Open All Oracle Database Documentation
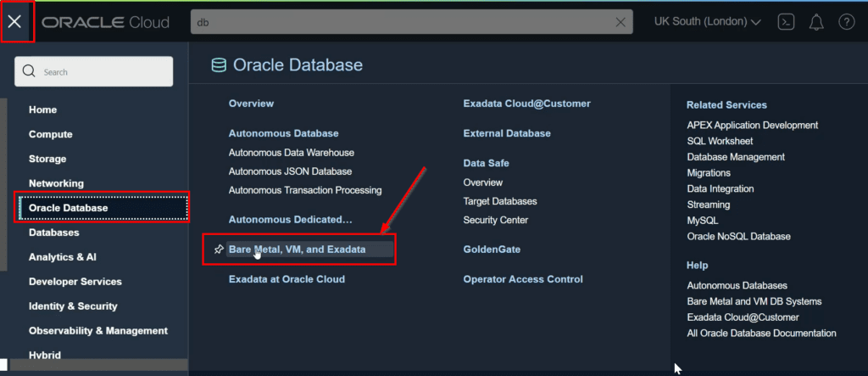This screenshot has width=868, height=376. (761, 334)
